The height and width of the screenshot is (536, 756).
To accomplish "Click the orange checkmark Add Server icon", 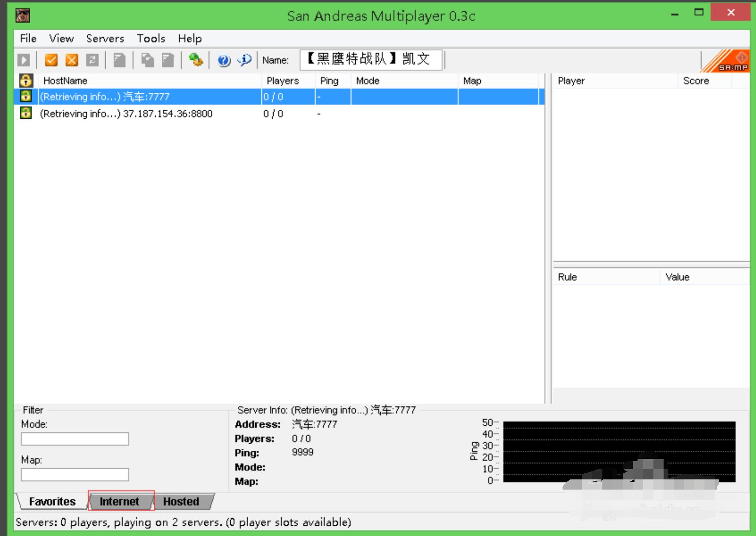I will click(x=51, y=60).
